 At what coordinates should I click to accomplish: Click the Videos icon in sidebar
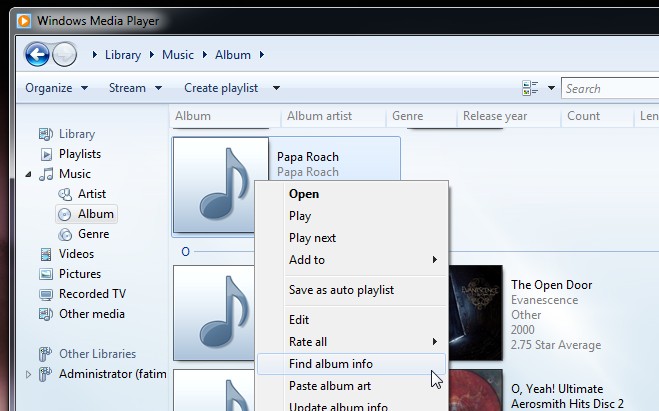(x=46, y=254)
